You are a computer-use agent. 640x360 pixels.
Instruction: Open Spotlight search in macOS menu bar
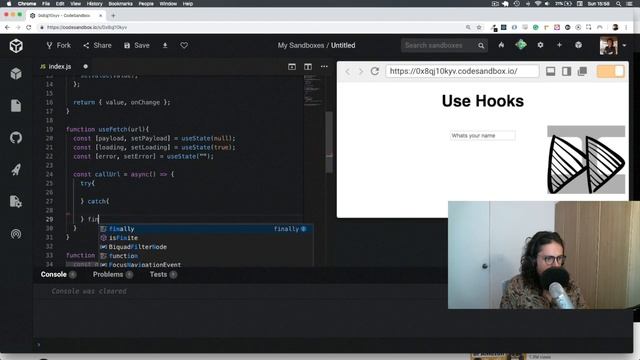tap(619, 4)
